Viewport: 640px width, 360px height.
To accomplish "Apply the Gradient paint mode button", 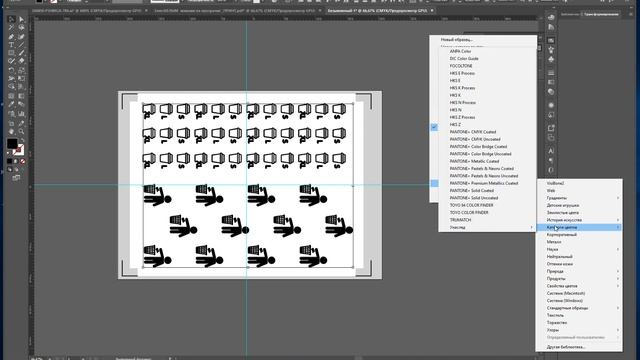I will [16, 161].
